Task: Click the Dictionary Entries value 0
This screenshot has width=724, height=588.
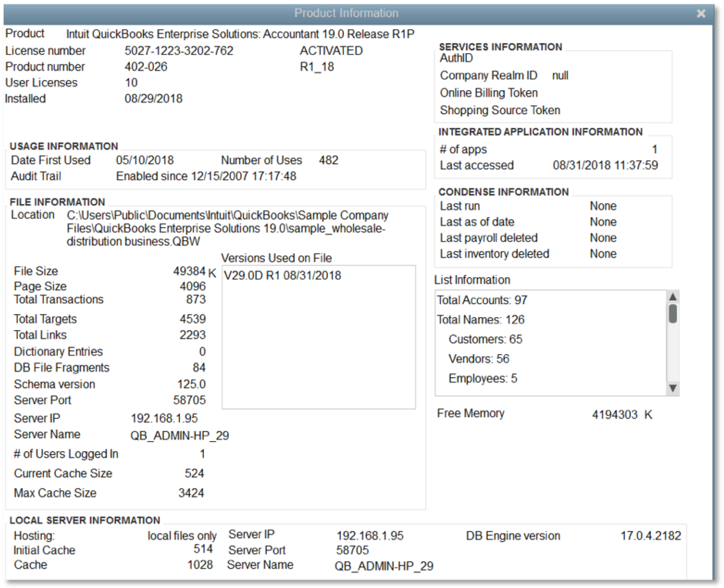Action: (x=202, y=352)
